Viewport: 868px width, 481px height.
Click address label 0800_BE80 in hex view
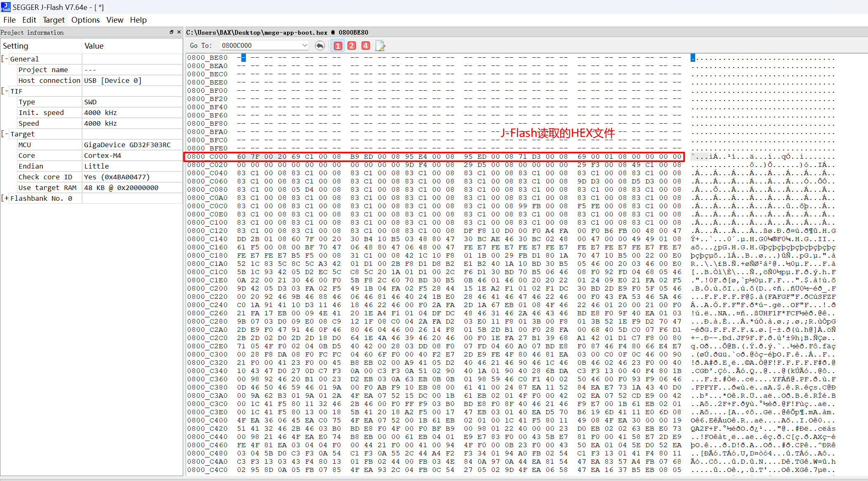[207, 58]
